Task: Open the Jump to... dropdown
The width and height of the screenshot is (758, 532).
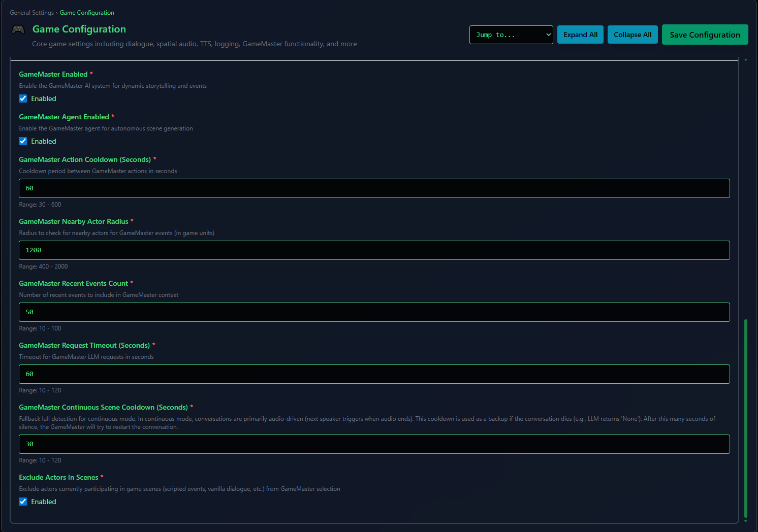Action: coord(511,35)
